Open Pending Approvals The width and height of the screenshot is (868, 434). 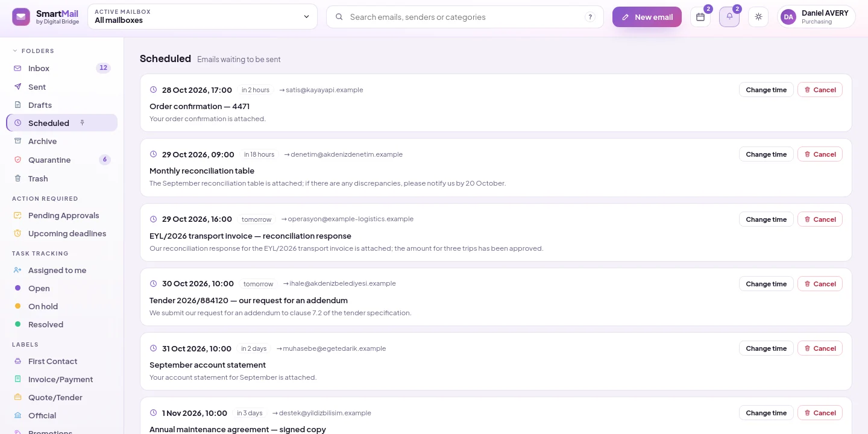coord(62,215)
